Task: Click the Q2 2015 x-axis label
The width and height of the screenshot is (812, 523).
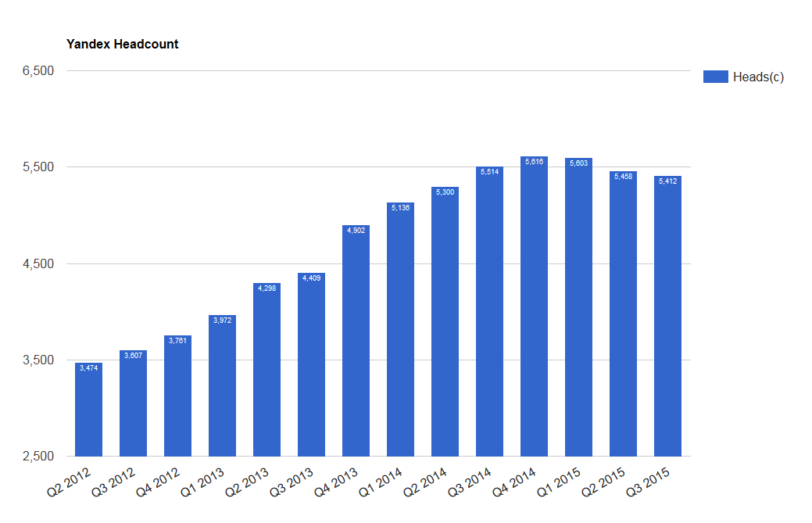Action: click(603, 482)
